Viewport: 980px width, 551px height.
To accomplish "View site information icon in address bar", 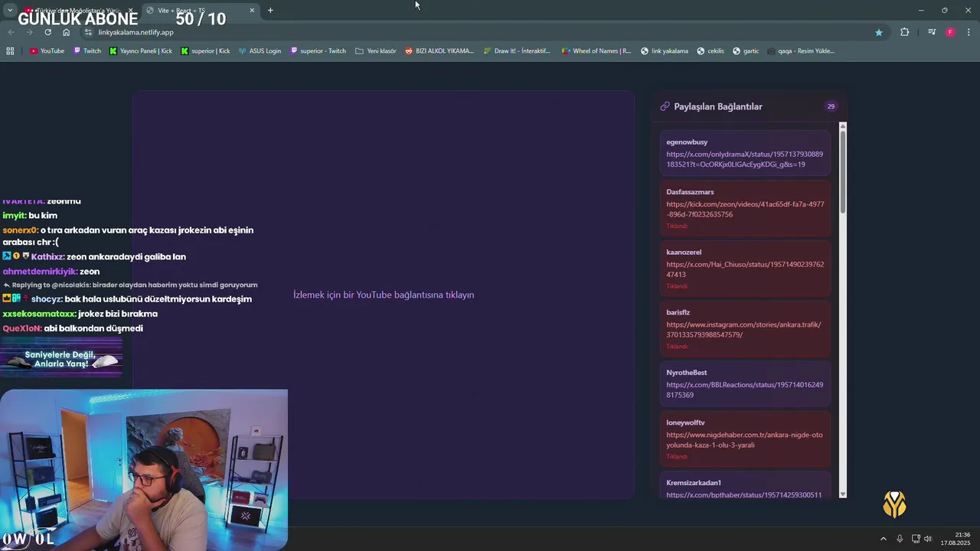I will pyautogui.click(x=88, y=32).
